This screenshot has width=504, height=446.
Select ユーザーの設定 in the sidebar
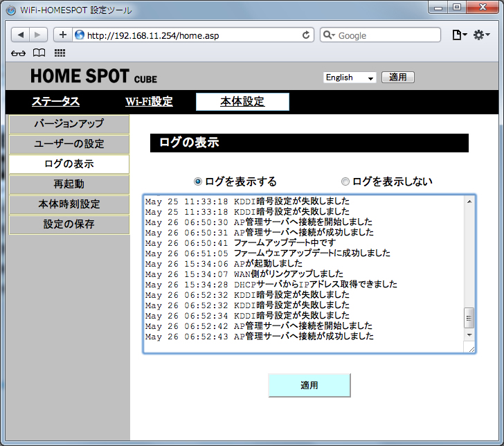(69, 144)
